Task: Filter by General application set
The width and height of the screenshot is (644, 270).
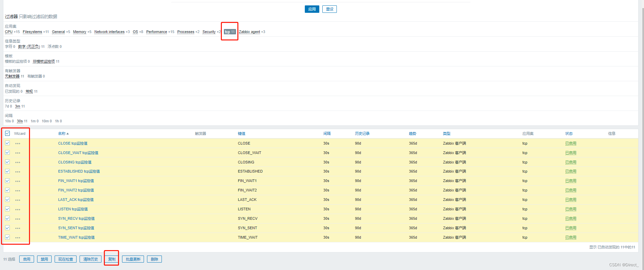Action: [58, 32]
